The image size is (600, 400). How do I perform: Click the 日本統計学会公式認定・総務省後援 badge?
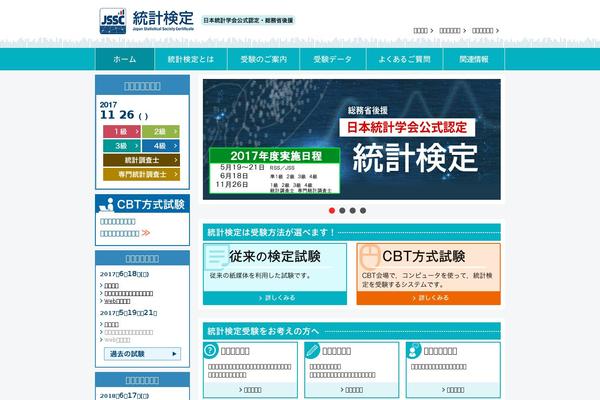[248, 20]
